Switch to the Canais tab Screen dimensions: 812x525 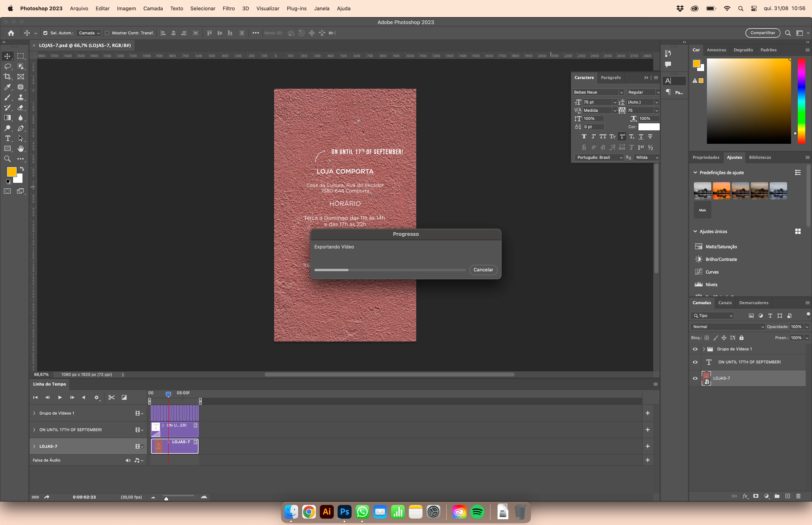(x=725, y=303)
